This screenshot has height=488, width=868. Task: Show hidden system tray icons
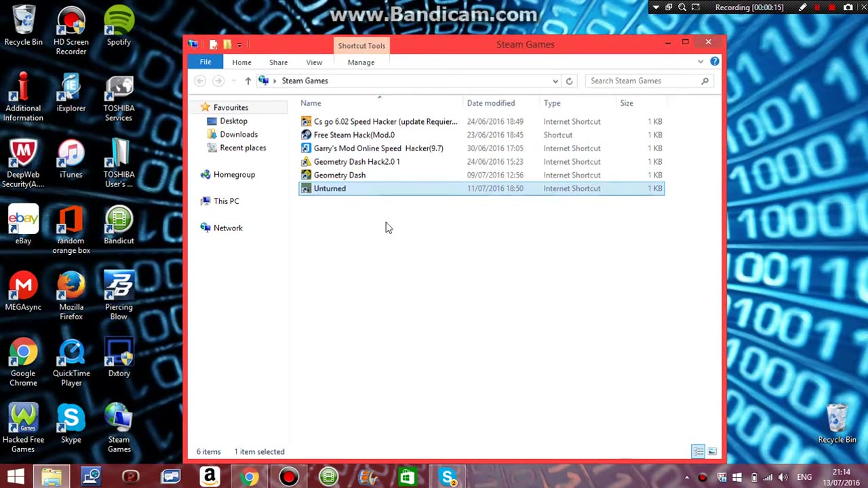(x=686, y=478)
